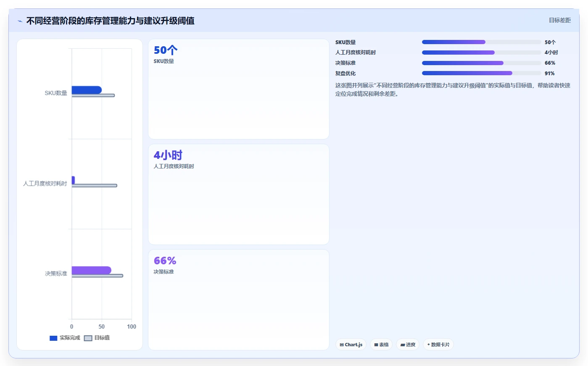Click the lightning icon beside the title

click(20, 21)
